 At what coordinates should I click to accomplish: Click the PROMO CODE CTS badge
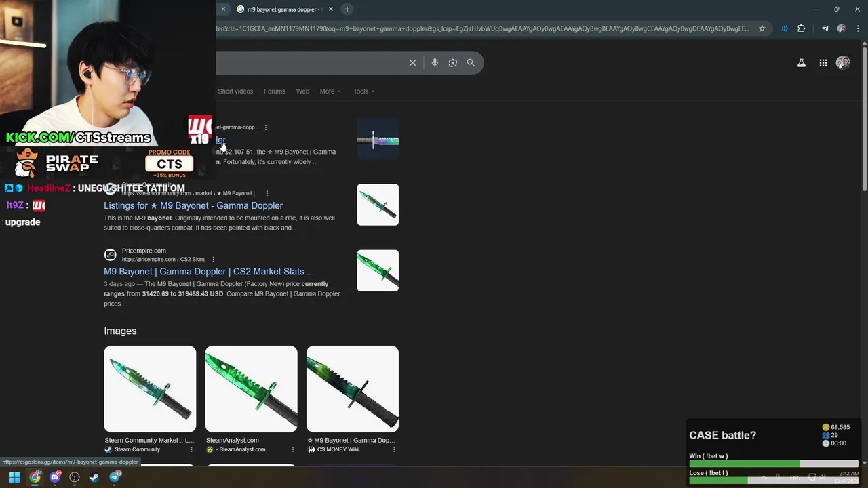pyautogui.click(x=170, y=163)
